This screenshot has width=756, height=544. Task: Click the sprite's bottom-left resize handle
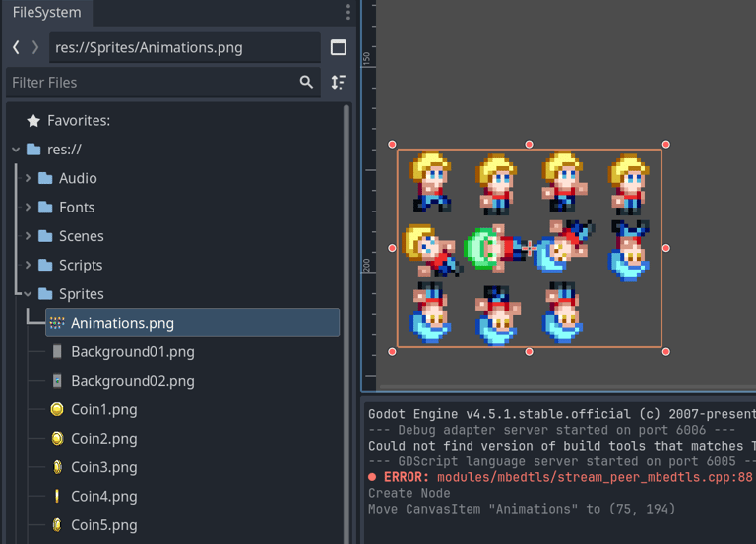(392, 352)
